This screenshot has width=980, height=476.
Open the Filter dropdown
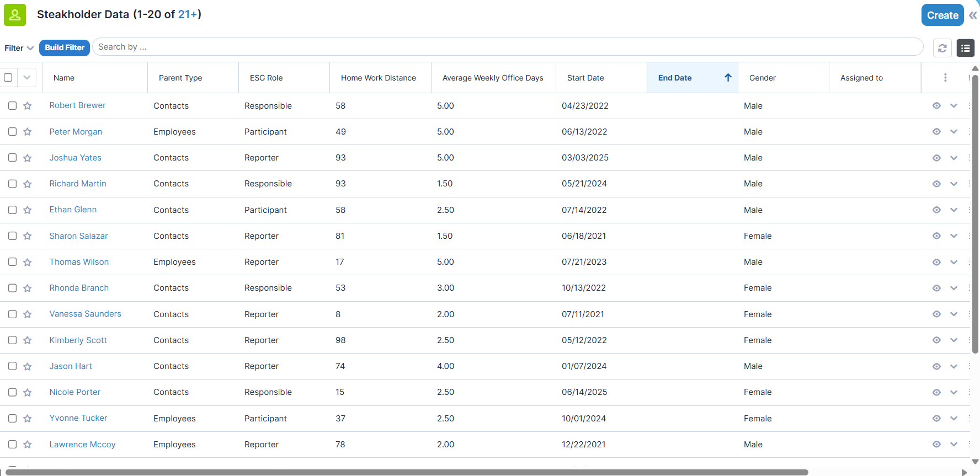(x=19, y=48)
